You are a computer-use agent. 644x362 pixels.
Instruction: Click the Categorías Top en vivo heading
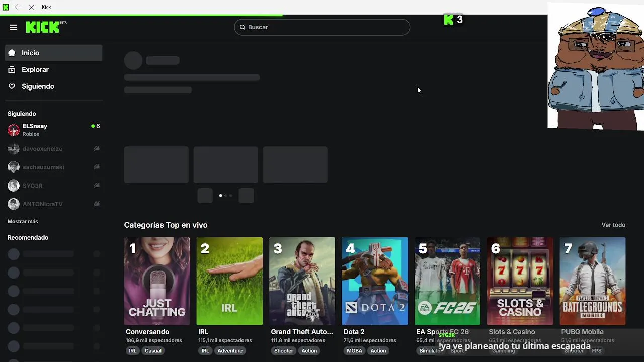click(x=166, y=225)
